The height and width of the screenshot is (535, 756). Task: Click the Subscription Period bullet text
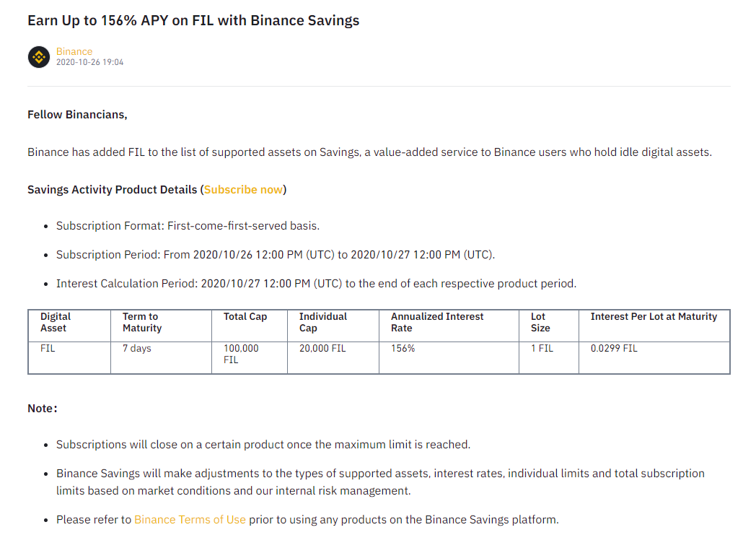point(276,255)
